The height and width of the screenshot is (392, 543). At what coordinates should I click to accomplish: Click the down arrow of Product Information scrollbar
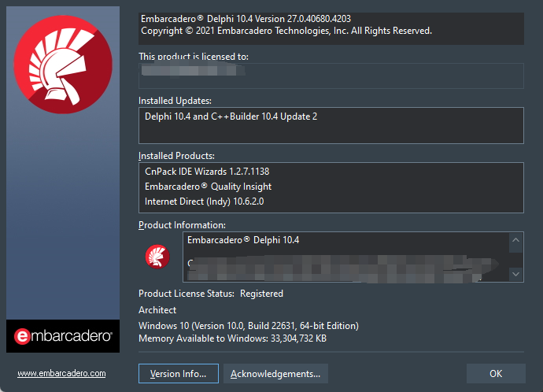[x=516, y=274]
